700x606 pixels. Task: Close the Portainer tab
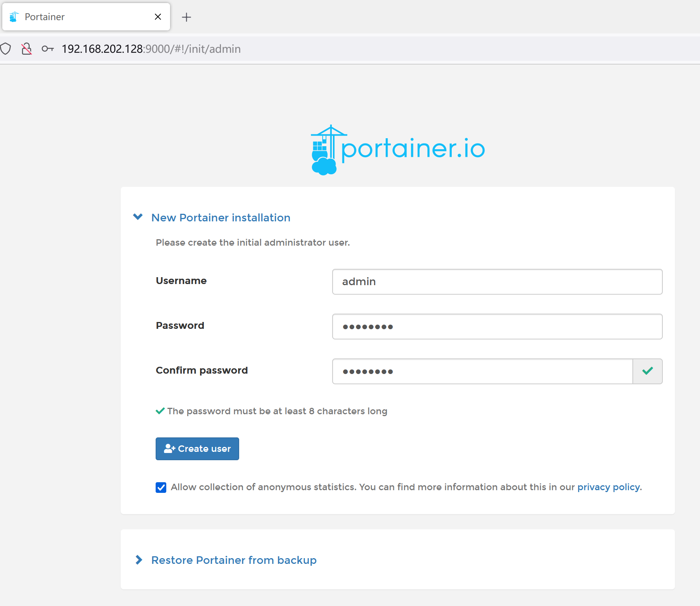[x=158, y=17]
